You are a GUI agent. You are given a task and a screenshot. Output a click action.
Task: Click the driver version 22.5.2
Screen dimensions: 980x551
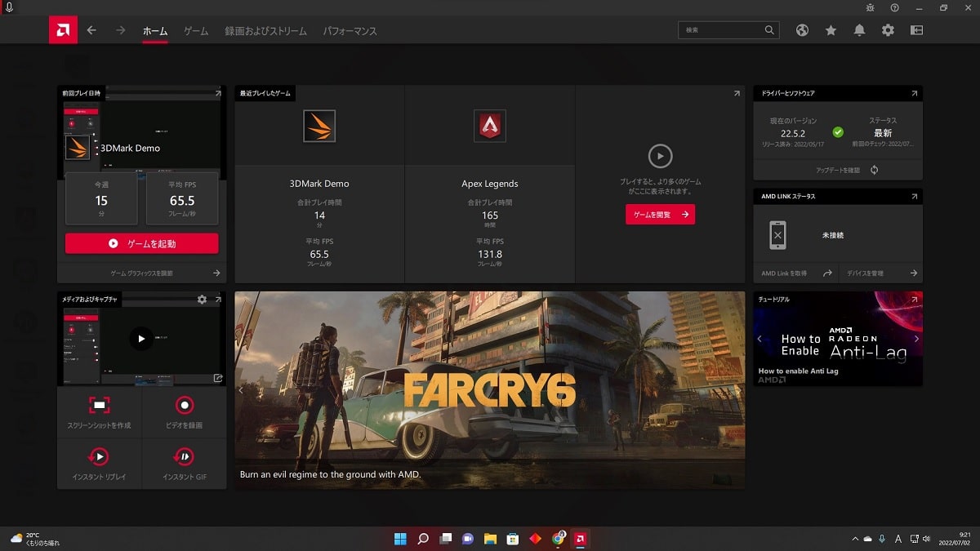[793, 132]
